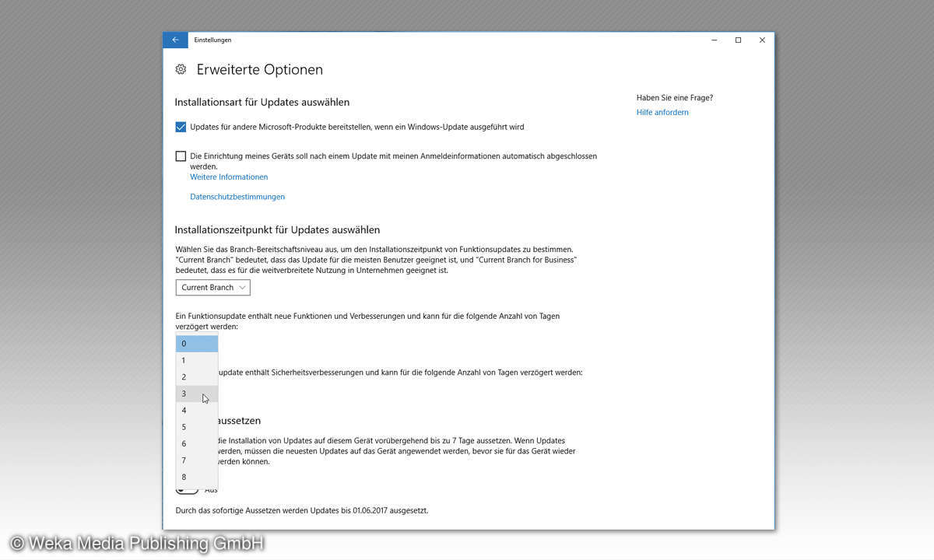Select 1 day in the delay list

[x=197, y=361]
